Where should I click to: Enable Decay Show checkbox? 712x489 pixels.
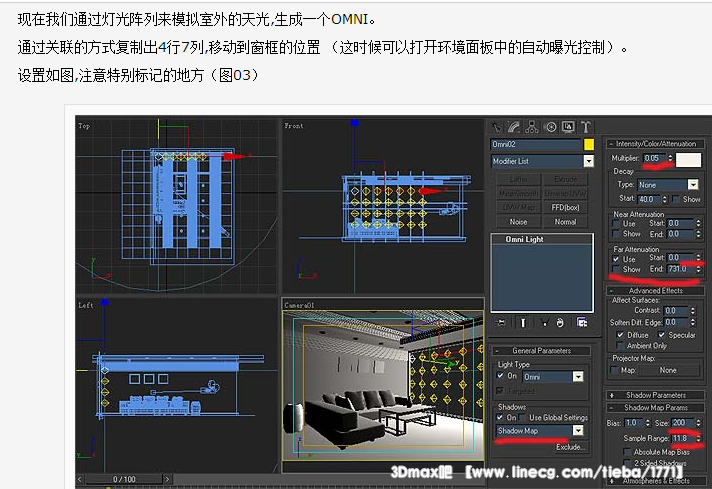676,199
